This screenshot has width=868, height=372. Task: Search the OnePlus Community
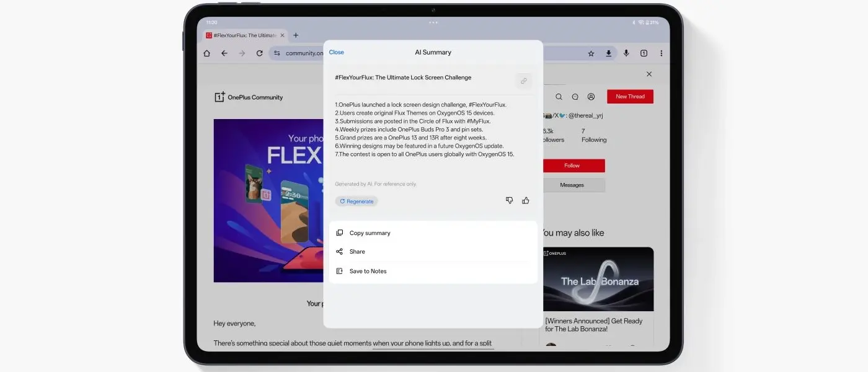(559, 97)
